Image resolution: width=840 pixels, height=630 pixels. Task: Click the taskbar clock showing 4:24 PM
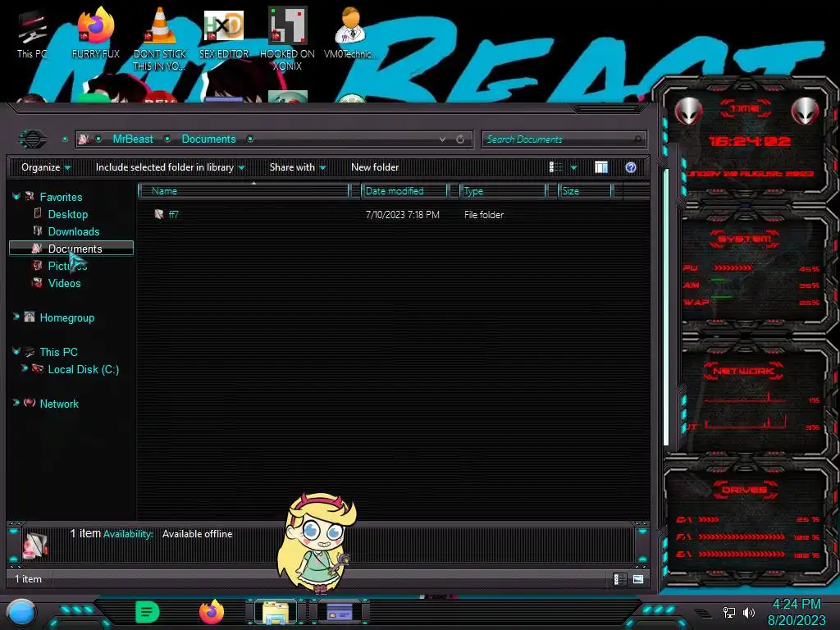click(797, 612)
